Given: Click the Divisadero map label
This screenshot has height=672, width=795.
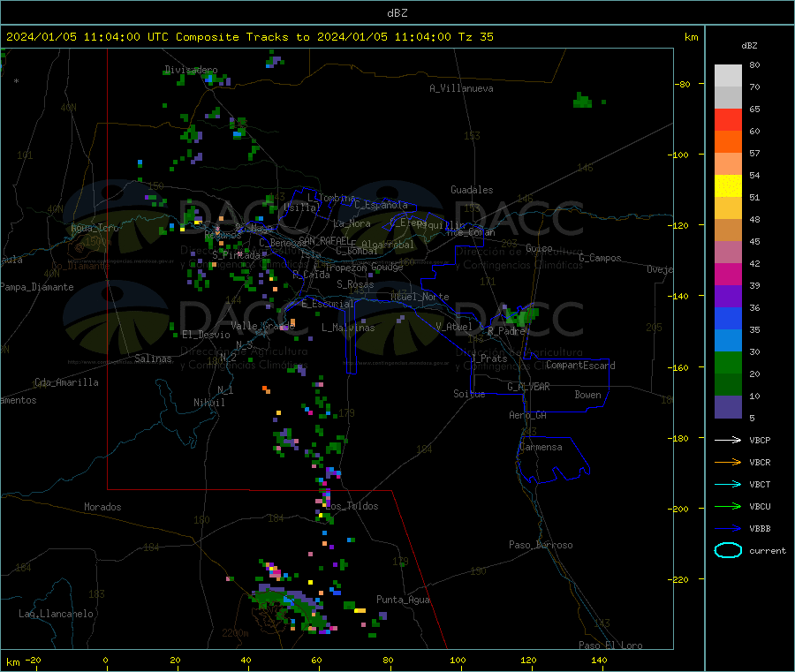Looking at the screenshot, I should click(191, 70).
